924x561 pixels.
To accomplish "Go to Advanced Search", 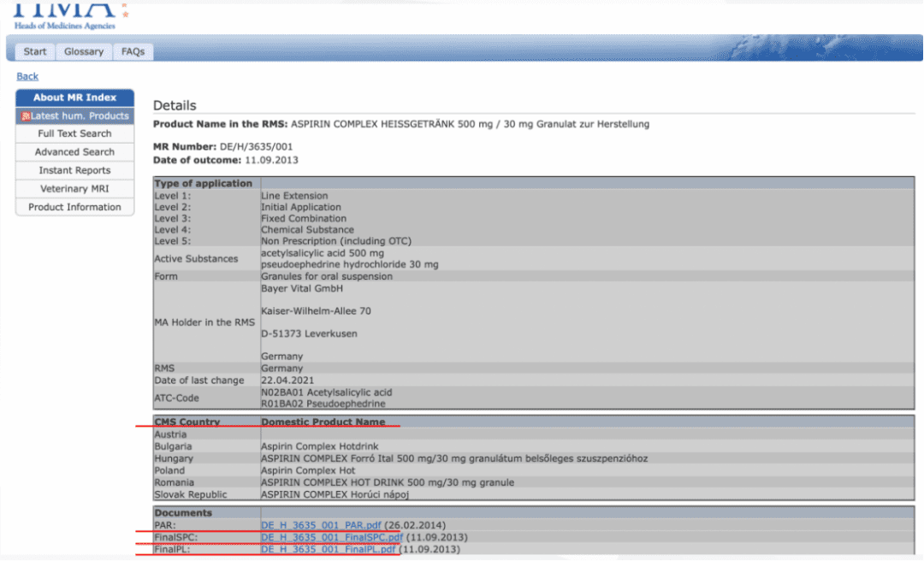I will [x=74, y=152].
